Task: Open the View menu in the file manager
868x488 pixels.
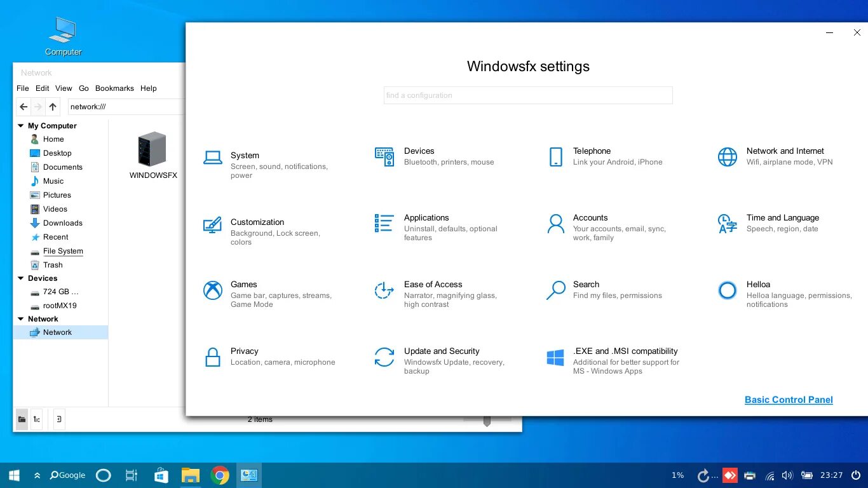Action: coord(63,88)
